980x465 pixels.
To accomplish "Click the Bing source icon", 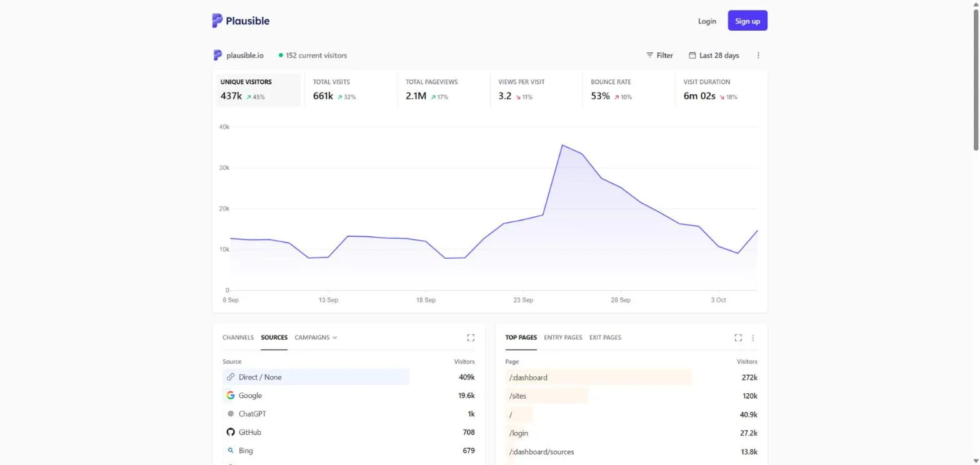I will point(231,450).
